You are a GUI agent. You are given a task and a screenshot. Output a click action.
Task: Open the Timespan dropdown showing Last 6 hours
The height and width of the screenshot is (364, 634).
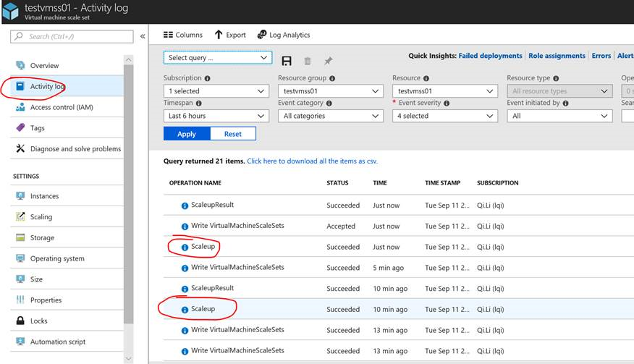point(216,116)
